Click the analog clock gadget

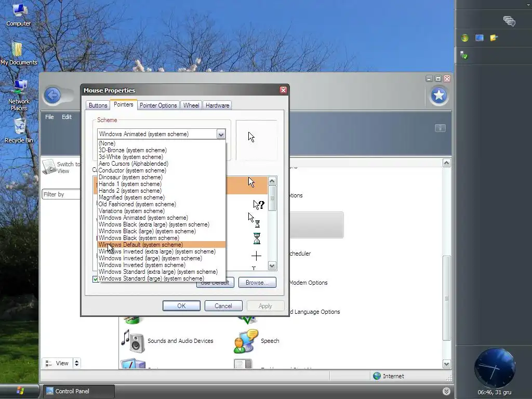(x=495, y=368)
